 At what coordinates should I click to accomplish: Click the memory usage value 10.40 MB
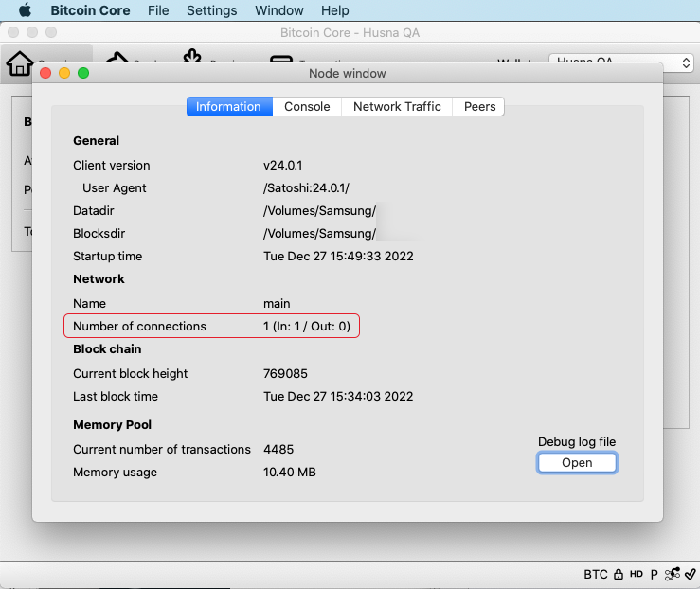point(289,473)
